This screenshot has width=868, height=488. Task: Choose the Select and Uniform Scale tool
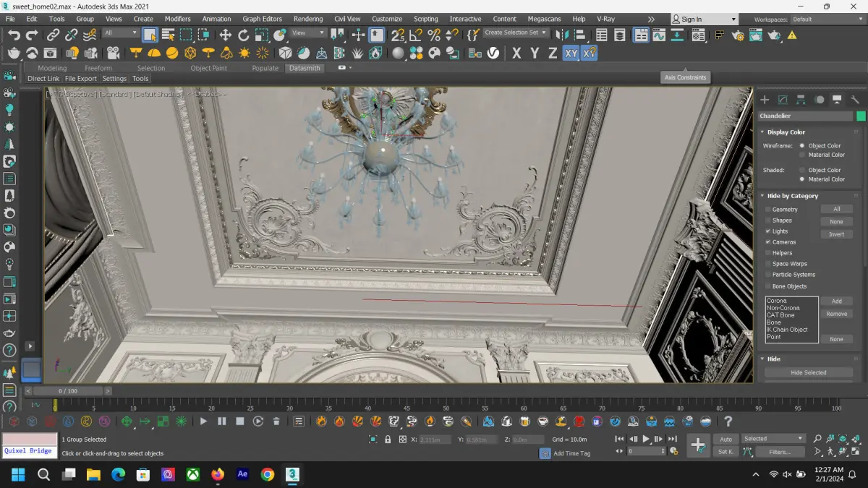(x=262, y=34)
